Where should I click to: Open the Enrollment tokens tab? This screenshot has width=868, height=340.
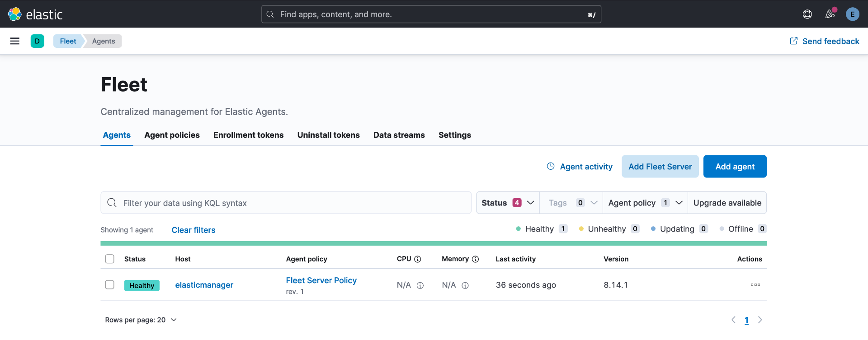(249, 135)
